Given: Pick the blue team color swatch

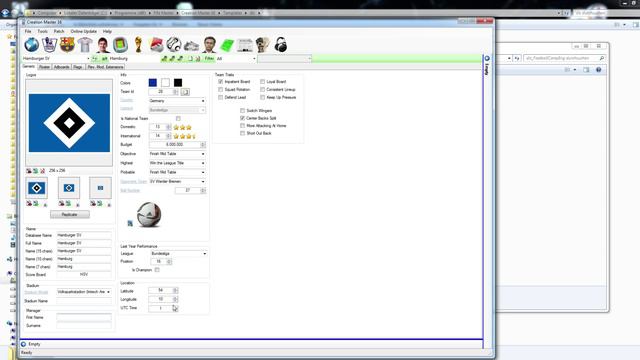Looking at the screenshot, I should pos(153,83).
